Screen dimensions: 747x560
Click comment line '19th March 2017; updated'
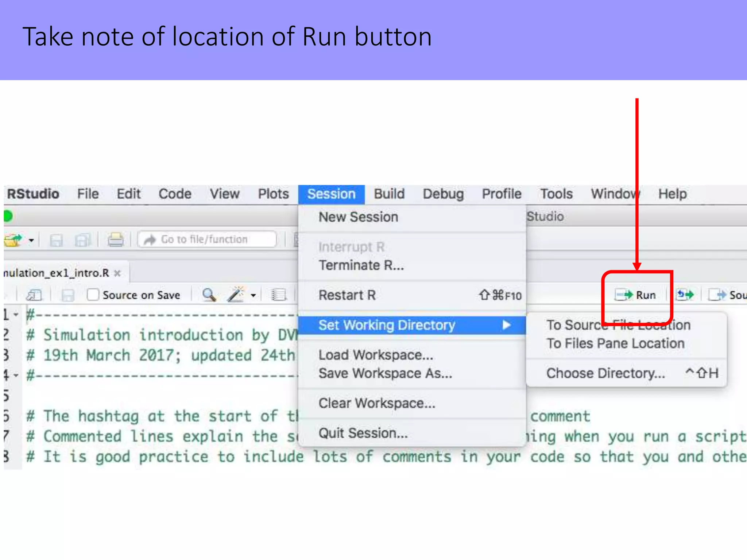[147, 355]
